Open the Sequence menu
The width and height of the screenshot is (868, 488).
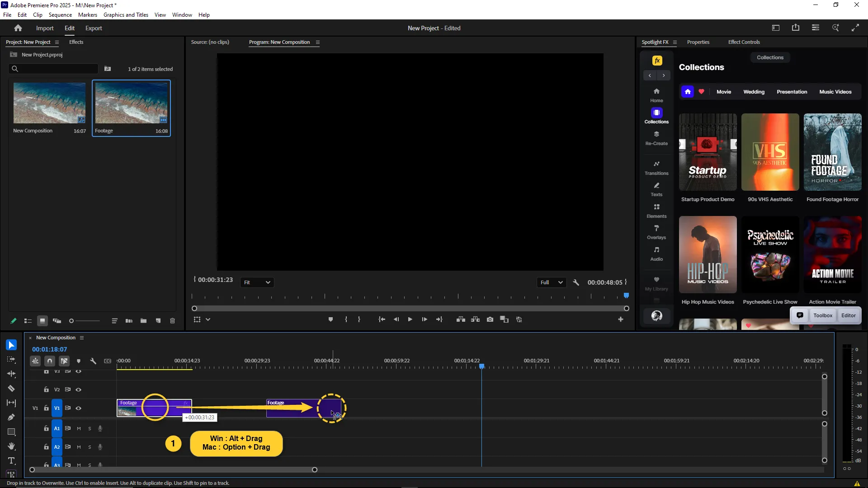click(60, 15)
